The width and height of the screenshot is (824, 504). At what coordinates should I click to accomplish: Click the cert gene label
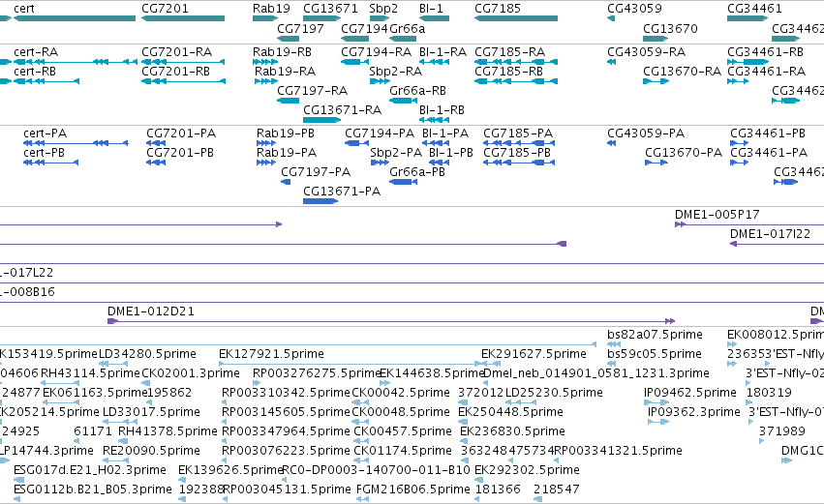point(24,9)
